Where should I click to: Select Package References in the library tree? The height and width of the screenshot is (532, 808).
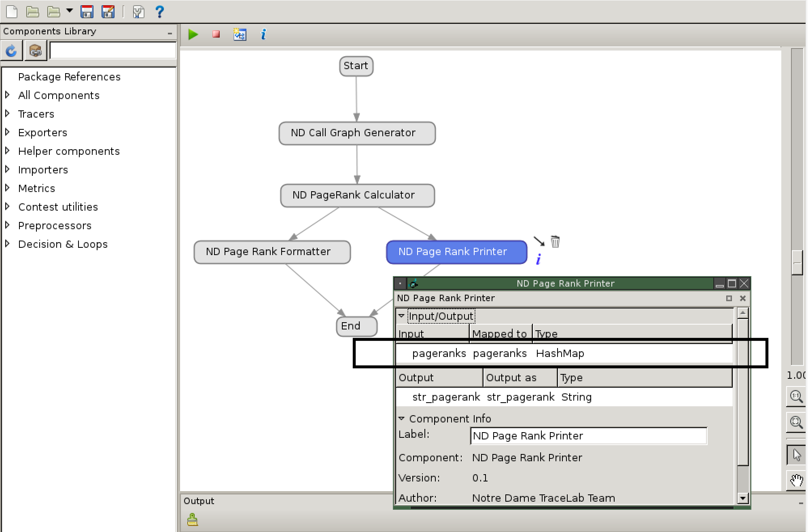[x=69, y=77]
